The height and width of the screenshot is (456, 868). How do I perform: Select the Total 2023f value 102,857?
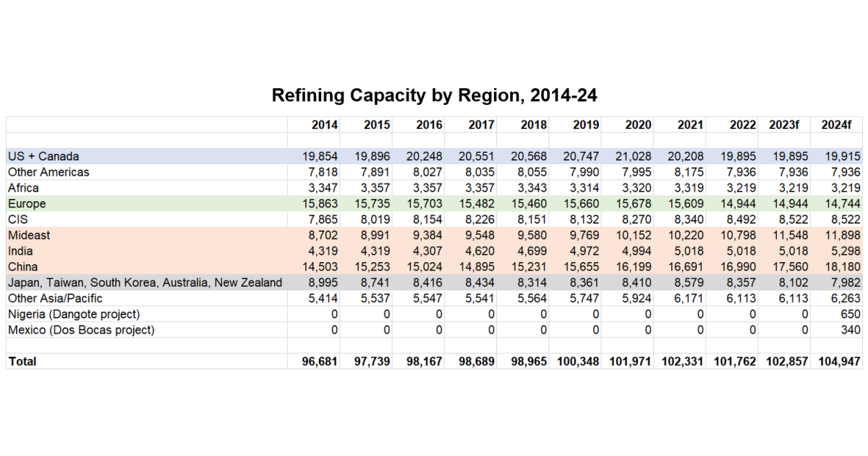[788, 361]
